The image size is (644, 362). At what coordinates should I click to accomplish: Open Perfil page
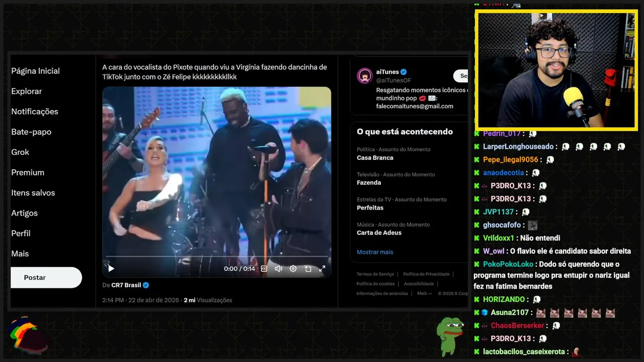(x=21, y=233)
